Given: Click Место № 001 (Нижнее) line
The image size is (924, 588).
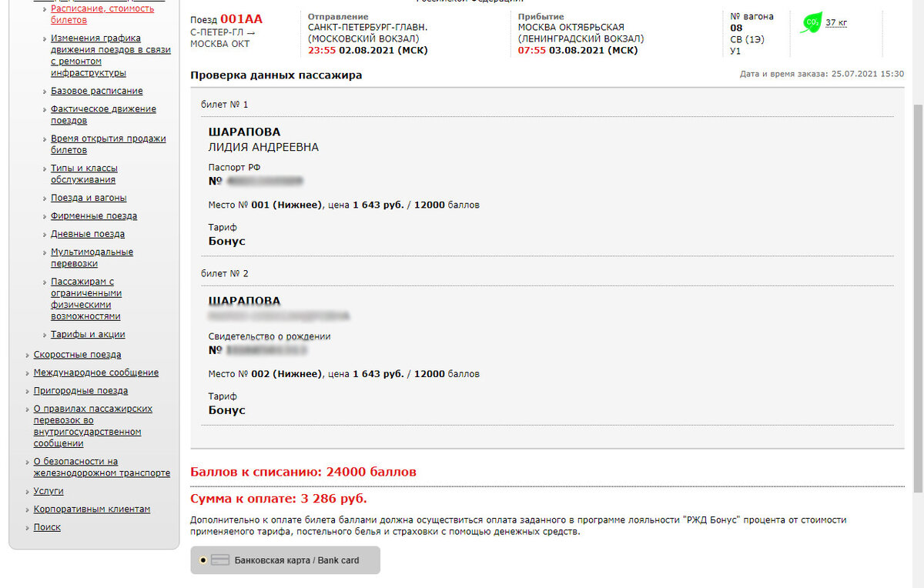Looking at the screenshot, I should tap(344, 205).
